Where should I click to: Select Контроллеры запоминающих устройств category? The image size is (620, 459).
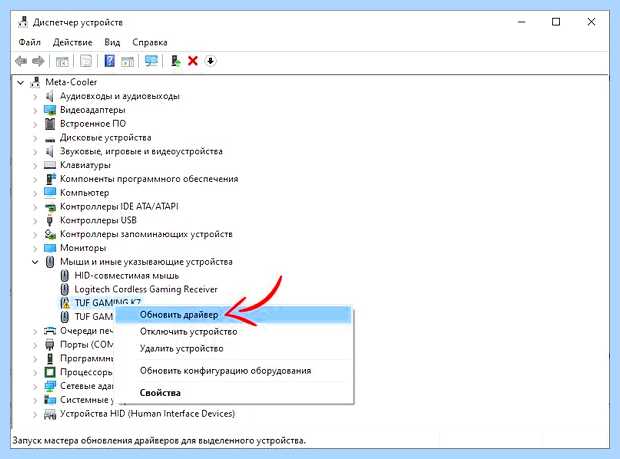click(x=146, y=234)
